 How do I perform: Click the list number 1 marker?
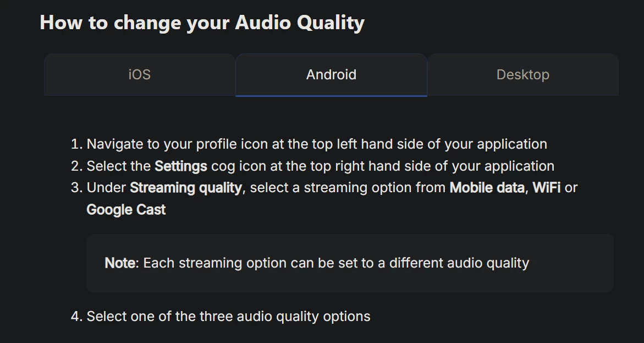click(x=76, y=144)
